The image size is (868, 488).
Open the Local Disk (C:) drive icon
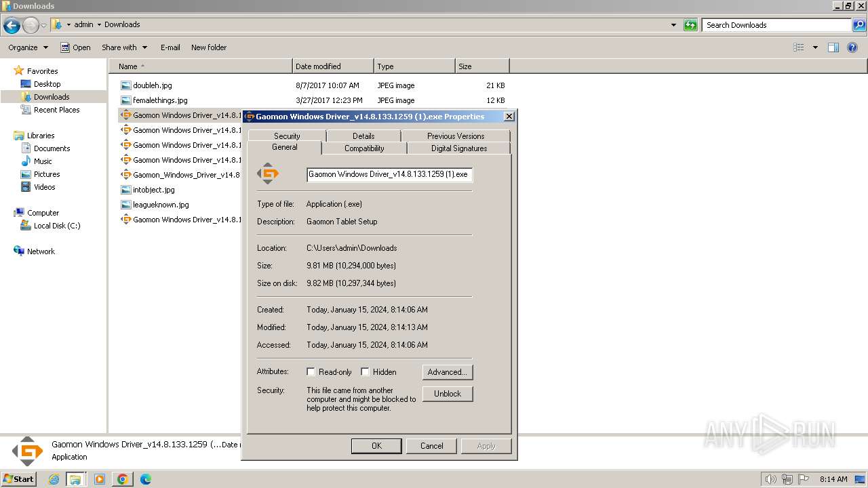pyautogui.click(x=26, y=226)
